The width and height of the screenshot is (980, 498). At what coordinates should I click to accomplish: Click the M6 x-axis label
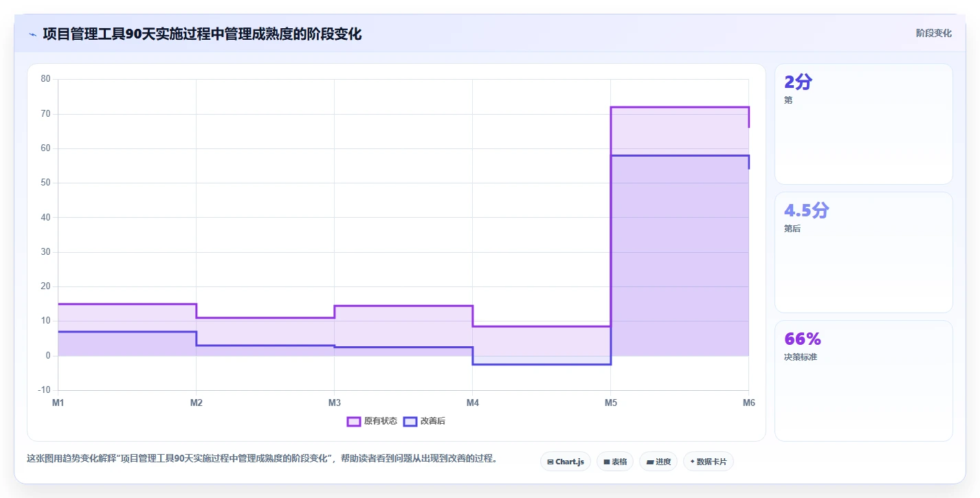coord(749,403)
